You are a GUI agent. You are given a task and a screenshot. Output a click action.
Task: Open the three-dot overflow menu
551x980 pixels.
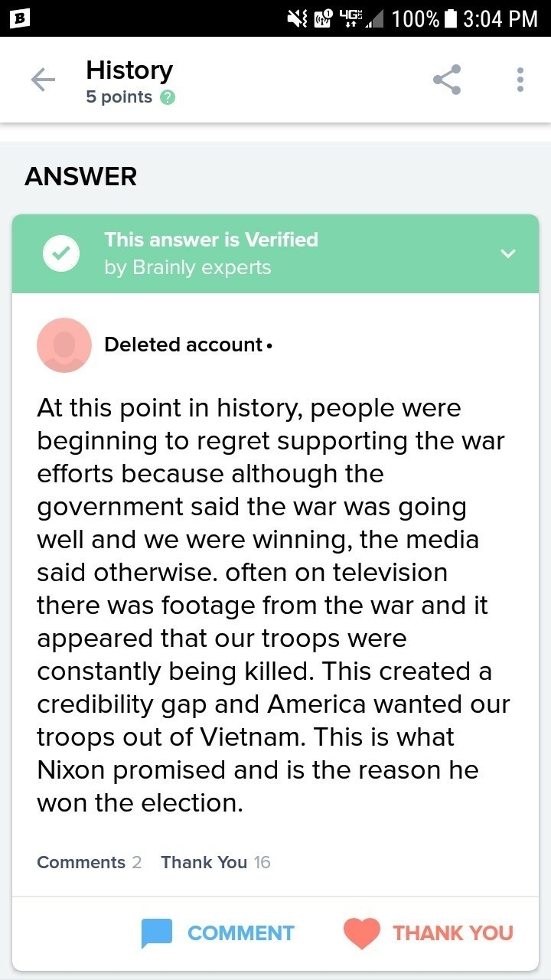[x=520, y=80]
